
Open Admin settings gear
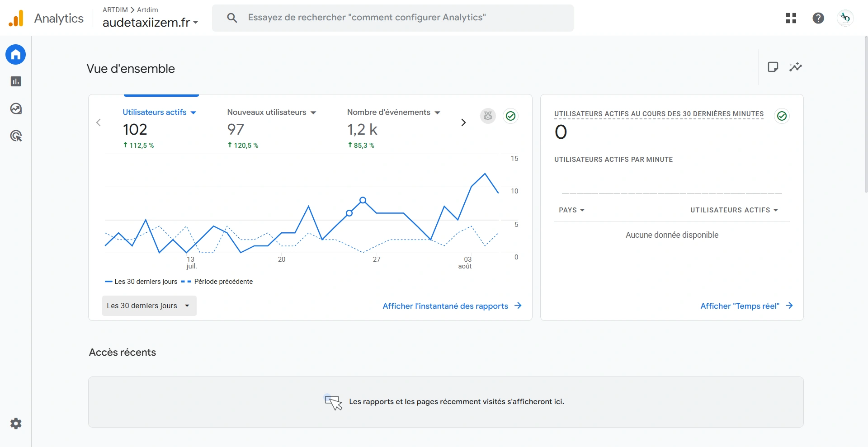click(x=16, y=423)
